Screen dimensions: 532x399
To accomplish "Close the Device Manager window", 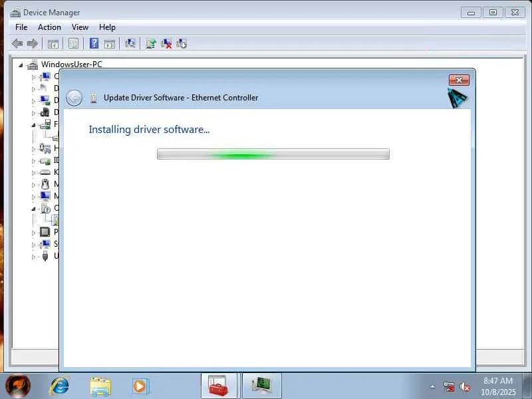I will (x=515, y=13).
